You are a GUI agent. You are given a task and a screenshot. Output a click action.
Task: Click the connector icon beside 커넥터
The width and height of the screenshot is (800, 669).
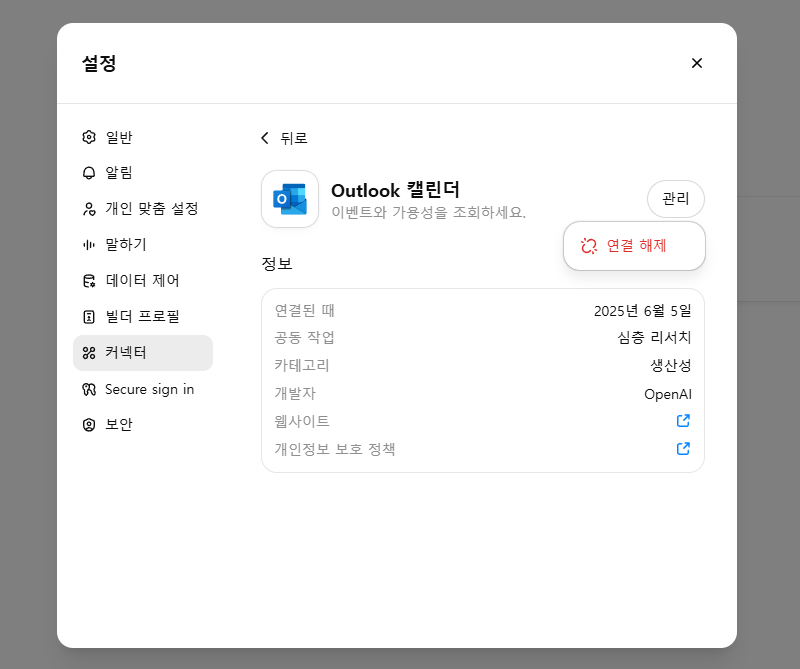pyautogui.click(x=89, y=353)
